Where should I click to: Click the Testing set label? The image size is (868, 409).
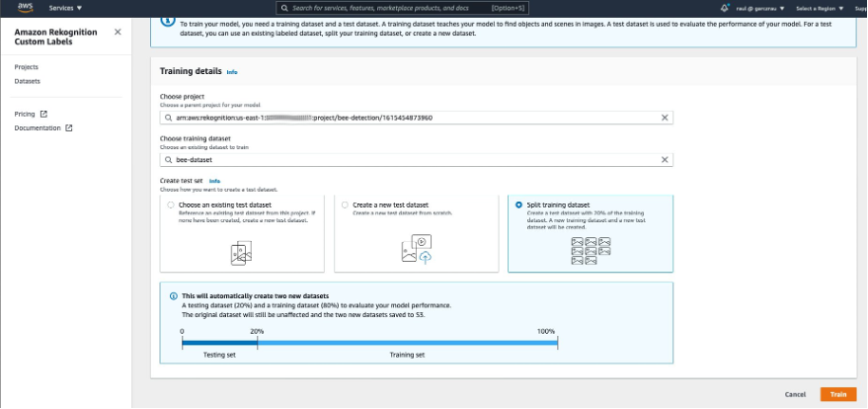219,355
